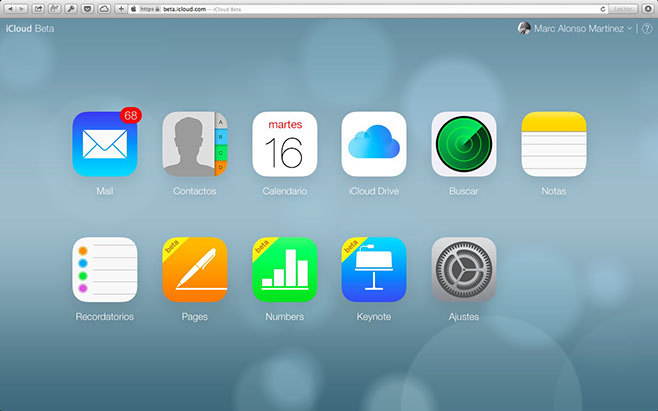Open Recordatorios app
This screenshot has width=658, height=411.
(x=105, y=269)
